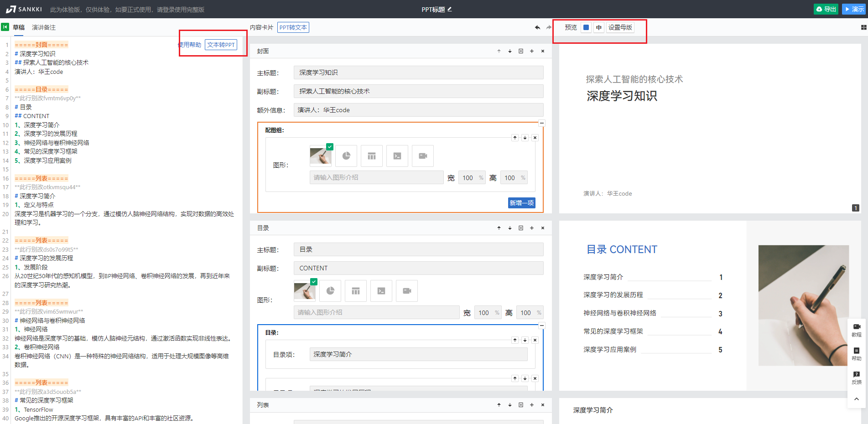The image size is (868, 424).
Task: Switch to the 演讲备注 tab
Action: click(44, 27)
